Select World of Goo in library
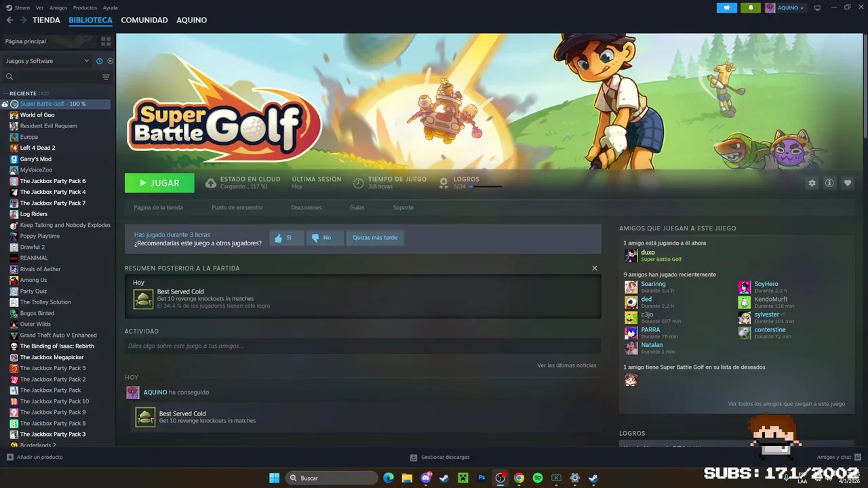 pos(37,115)
